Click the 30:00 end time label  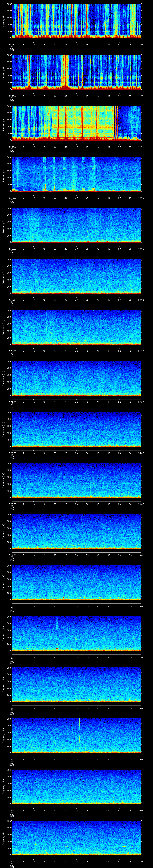141,810
